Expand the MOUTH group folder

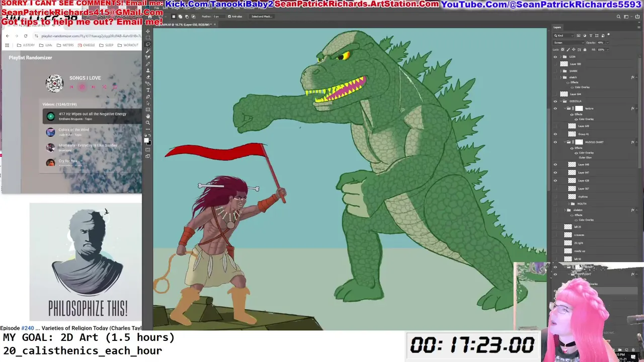pyautogui.click(x=568, y=204)
